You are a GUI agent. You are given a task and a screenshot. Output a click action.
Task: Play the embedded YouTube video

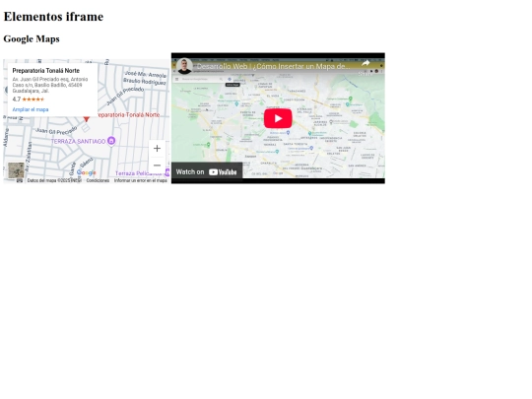coord(278,118)
